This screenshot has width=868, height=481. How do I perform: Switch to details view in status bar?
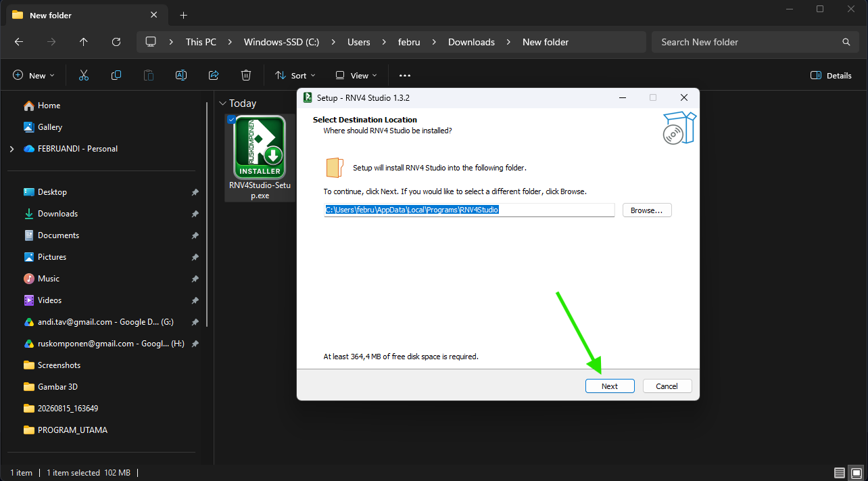point(839,472)
